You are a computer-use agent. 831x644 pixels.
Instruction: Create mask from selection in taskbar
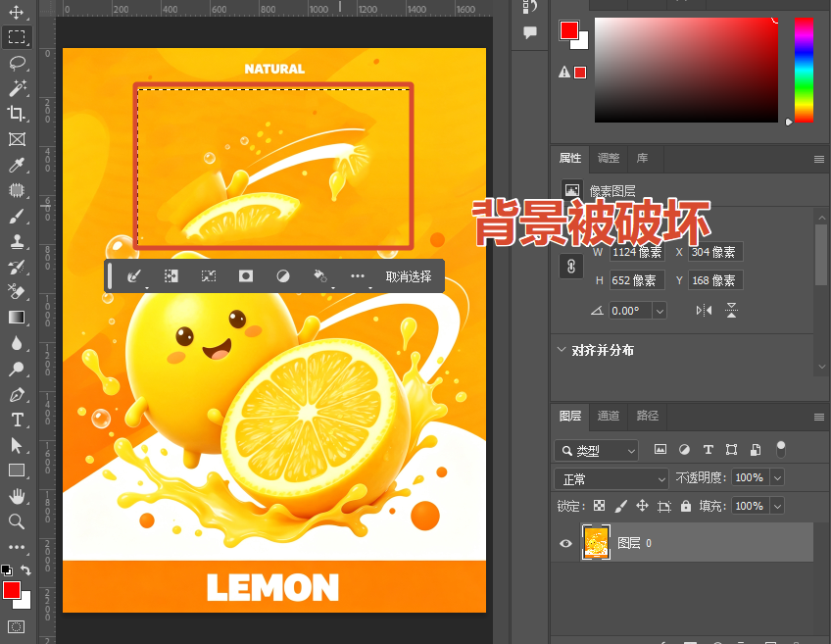pos(245,276)
